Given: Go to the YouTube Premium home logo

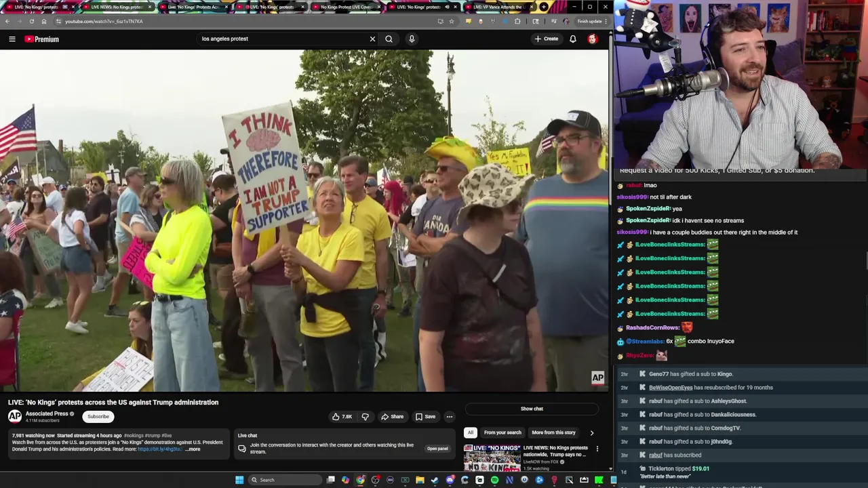Looking at the screenshot, I should 42,39.
